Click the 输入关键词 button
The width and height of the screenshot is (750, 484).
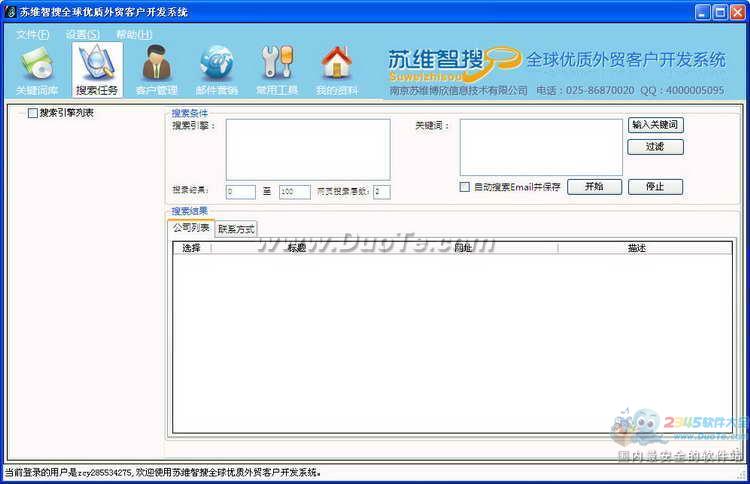(x=655, y=125)
